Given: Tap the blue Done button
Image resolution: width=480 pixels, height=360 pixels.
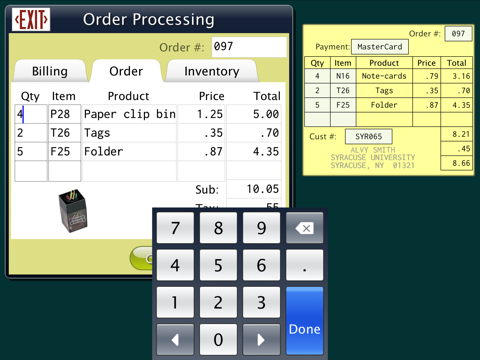Looking at the screenshot, I should coord(304,321).
